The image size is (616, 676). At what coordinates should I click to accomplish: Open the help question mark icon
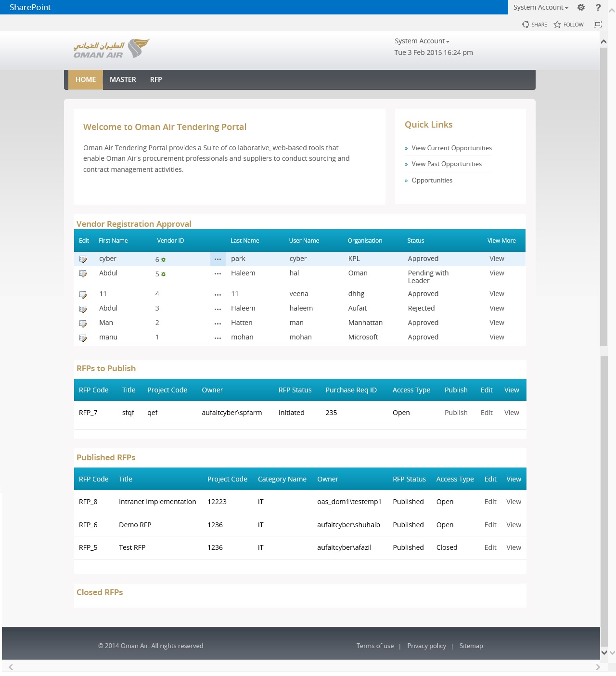pos(598,7)
